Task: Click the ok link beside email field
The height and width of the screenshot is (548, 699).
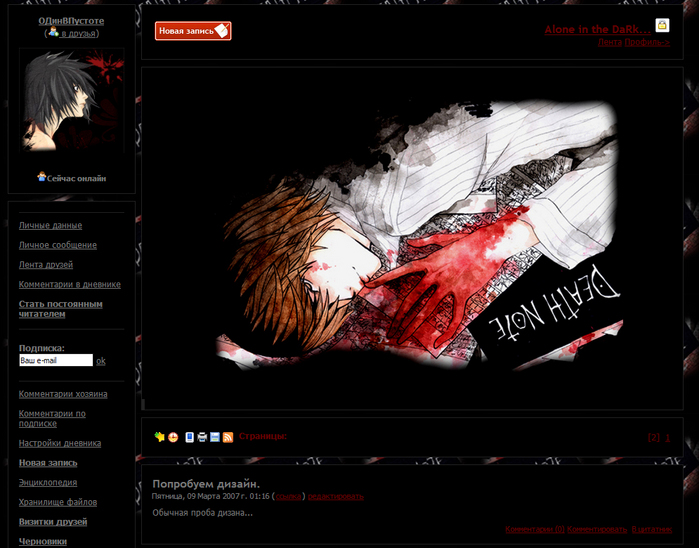Action: pos(101,361)
